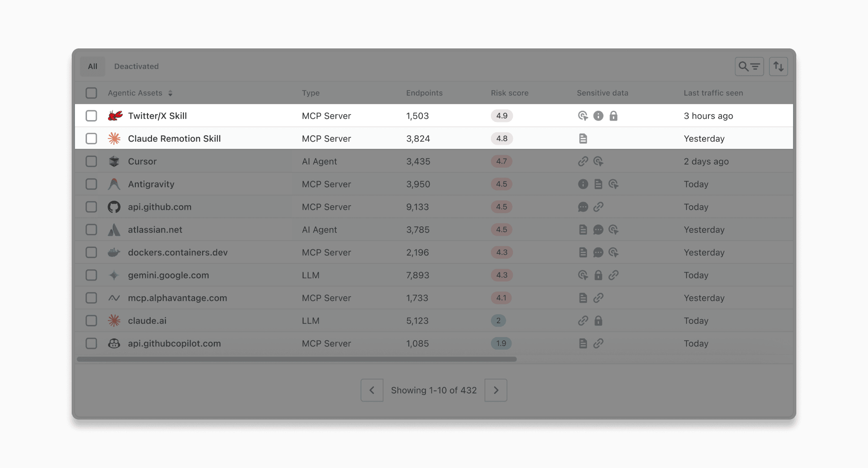Switch to the Deactivated tab

136,66
